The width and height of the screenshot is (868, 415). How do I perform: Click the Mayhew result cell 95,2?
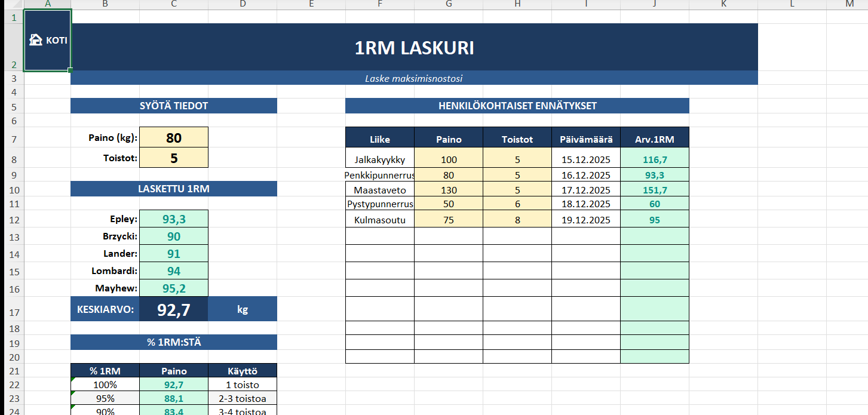(x=174, y=288)
